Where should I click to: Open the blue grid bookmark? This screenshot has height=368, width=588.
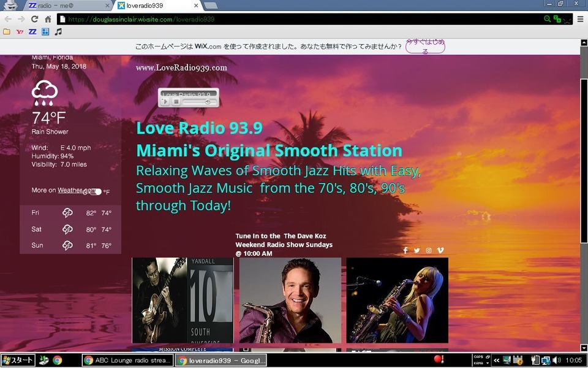[x=45, y=32]
